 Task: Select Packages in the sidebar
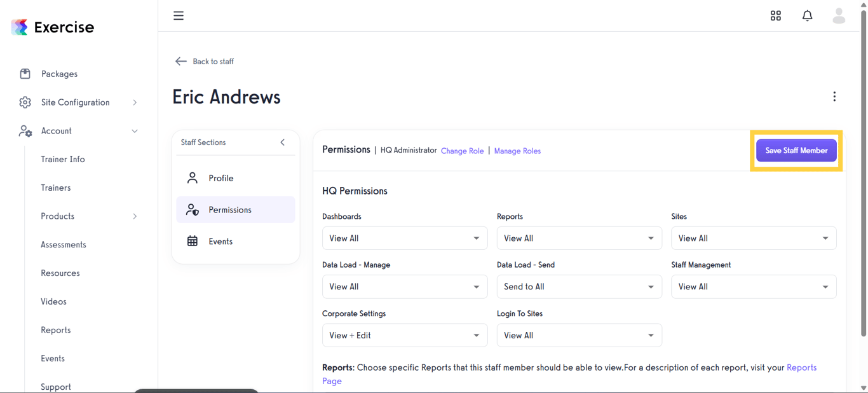click(59, 74)
